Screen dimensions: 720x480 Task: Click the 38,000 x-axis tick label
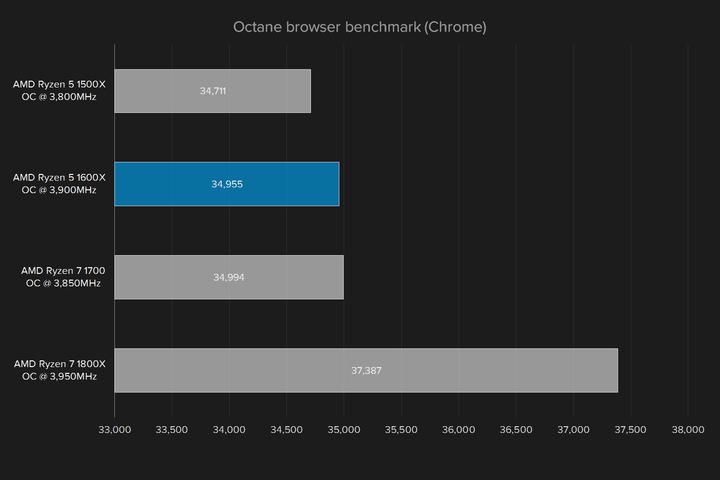(688, 431)
